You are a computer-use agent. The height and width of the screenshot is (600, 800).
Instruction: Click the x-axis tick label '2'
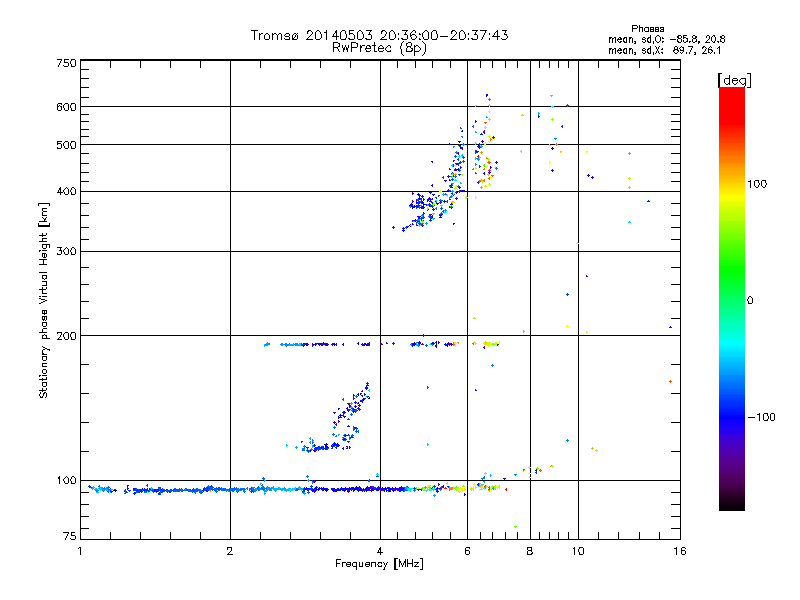230,551
